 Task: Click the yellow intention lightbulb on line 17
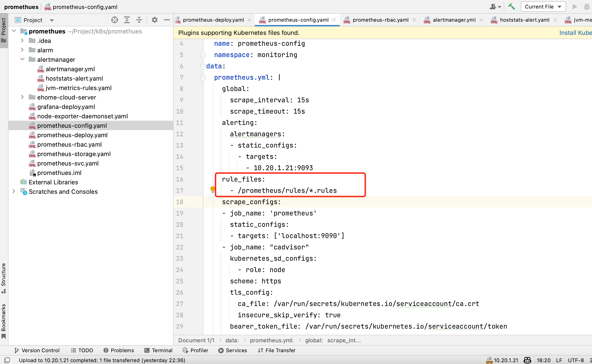coord(213,189)
